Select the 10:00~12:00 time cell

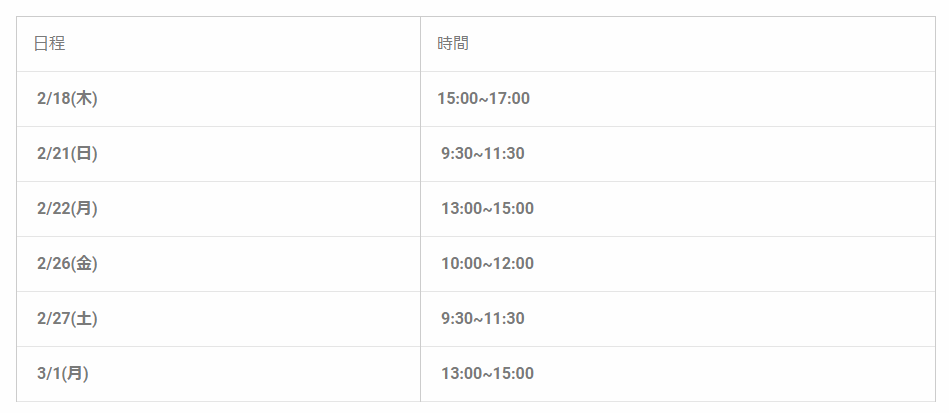487,264
